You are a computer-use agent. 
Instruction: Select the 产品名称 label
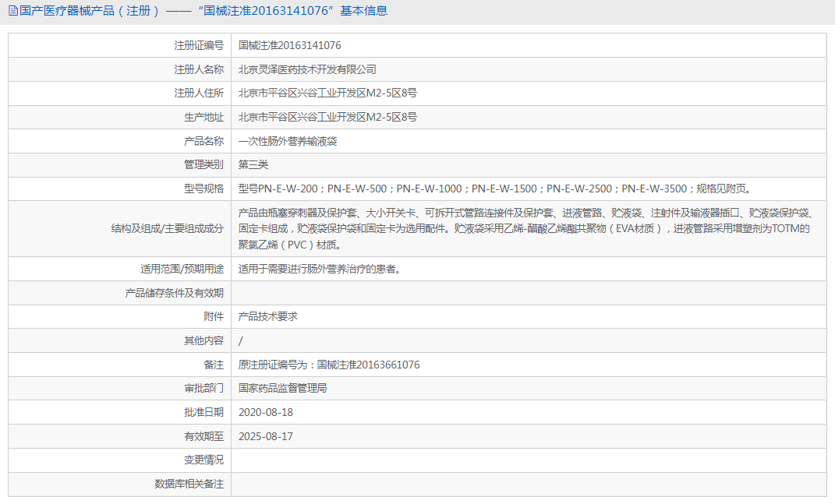tap(203, 141)
